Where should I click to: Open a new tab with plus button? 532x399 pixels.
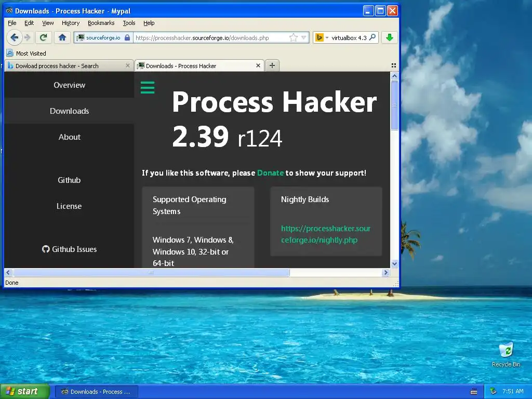click(272, 65)
